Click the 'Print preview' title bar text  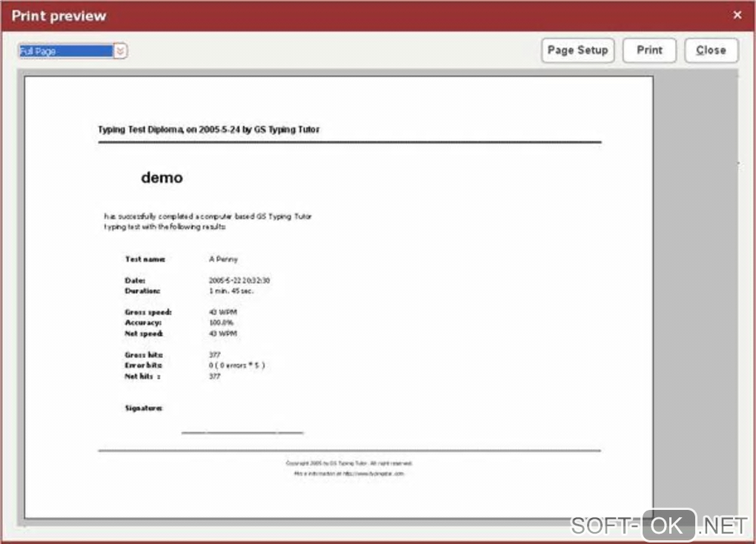pyautogui.click(x=59, y=16)
